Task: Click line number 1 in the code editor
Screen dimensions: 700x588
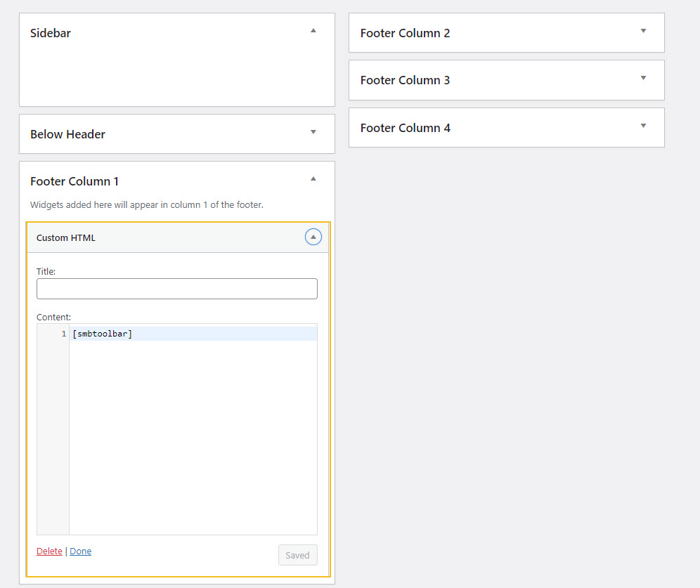Action: (x=62, y=333)
